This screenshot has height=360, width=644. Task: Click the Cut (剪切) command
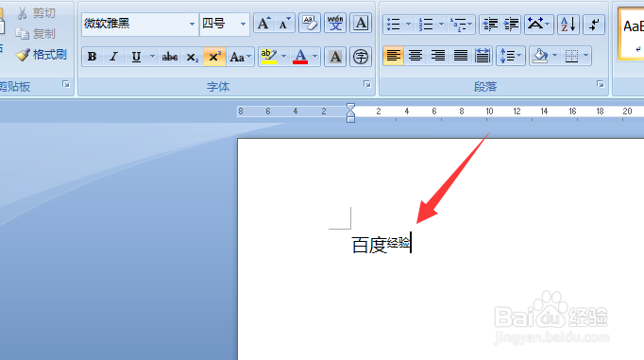tap(36, 13)
